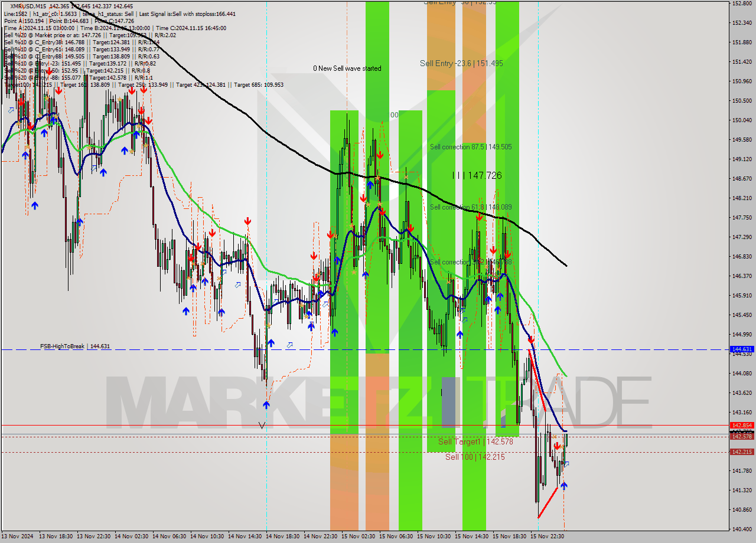This screenshot has width=756, height=543.
Task: Click the '13 Nov 18:30' time axis label
Action: click(56, 537)
